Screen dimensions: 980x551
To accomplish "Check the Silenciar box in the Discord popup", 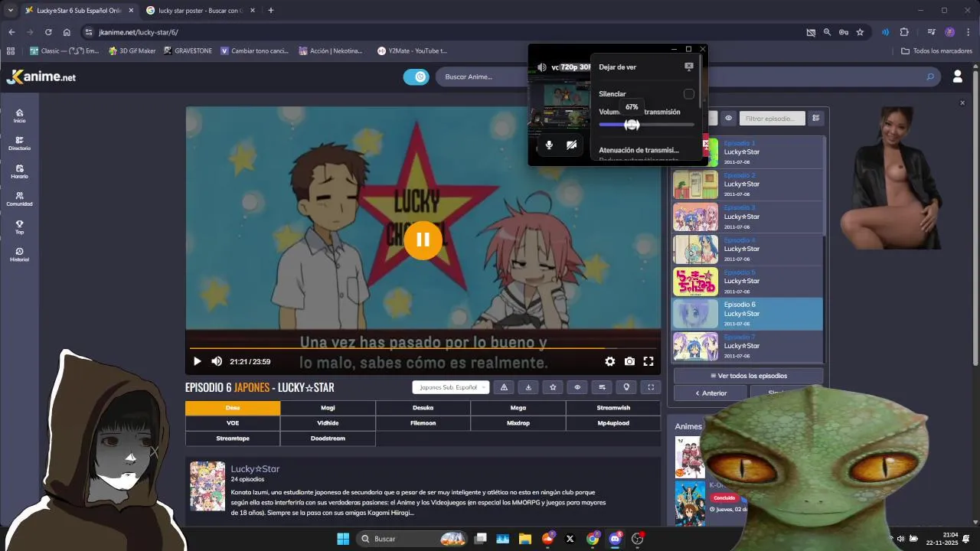I will click(689, 93).
